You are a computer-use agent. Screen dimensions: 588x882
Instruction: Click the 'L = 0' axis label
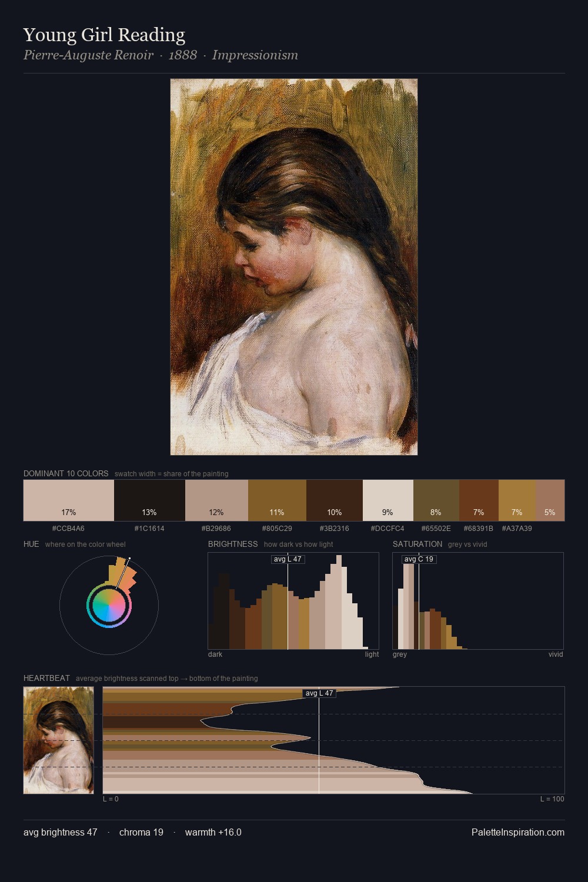coord(111,799)
